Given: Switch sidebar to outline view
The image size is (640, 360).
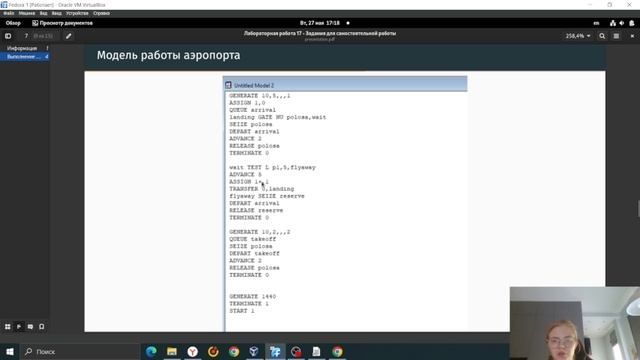Looking at the screenshot, I should (19, 327).
